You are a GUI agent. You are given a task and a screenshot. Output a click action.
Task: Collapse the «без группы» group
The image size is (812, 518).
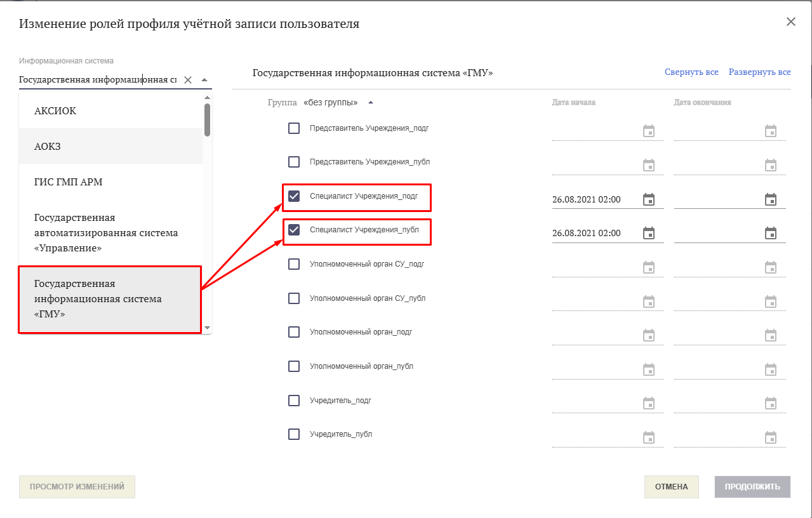371,102
